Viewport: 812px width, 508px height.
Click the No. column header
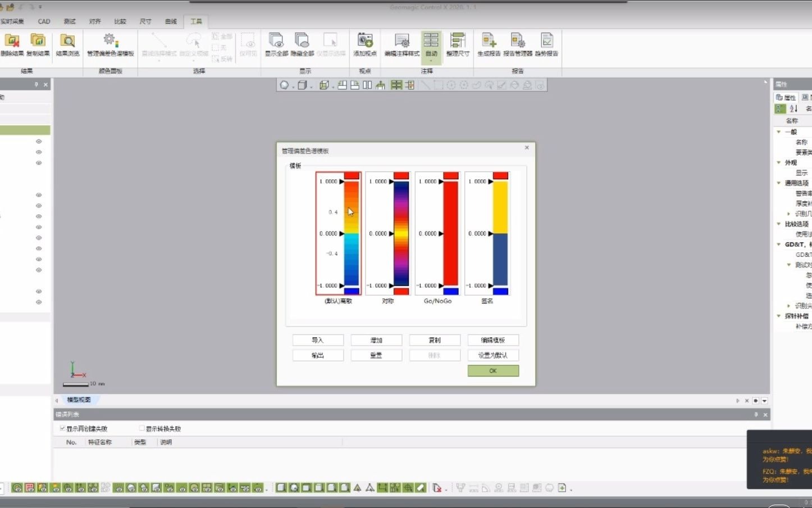71,442
